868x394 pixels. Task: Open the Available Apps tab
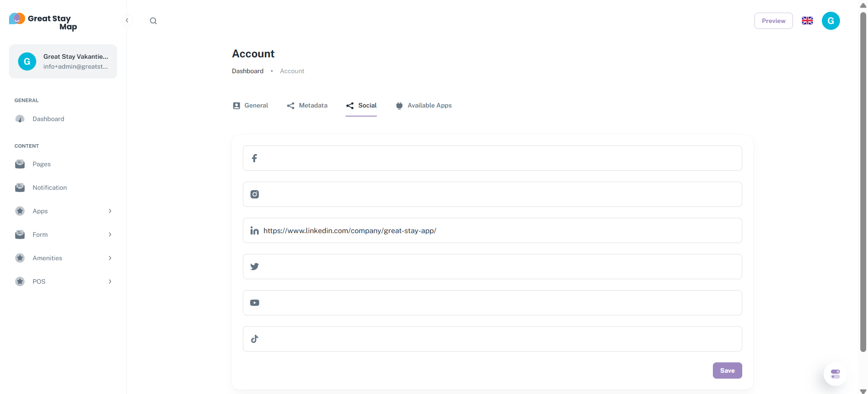pos(423,106)
